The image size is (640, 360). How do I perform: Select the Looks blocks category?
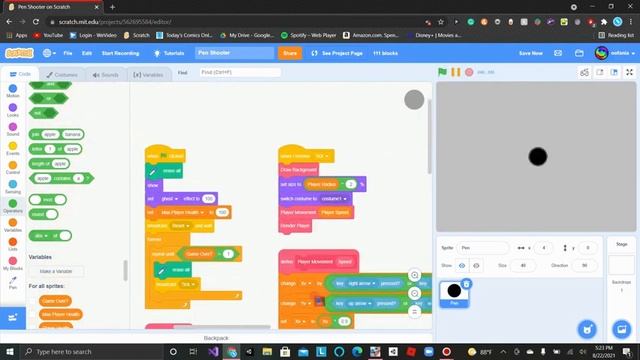(13, 110)
